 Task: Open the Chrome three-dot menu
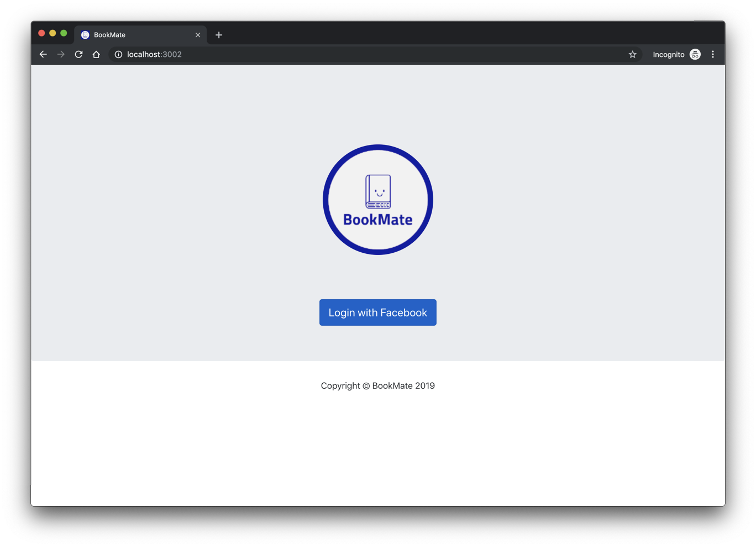[713, 54]
